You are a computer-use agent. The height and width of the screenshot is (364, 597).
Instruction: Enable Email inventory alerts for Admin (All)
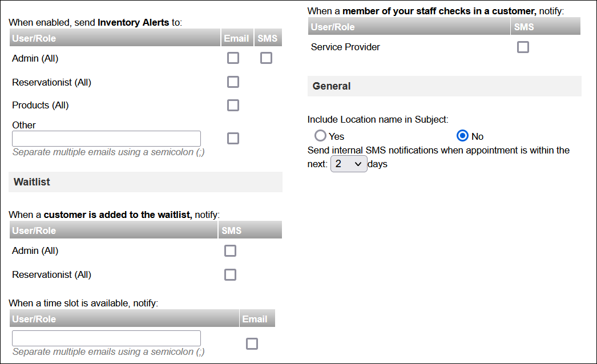(233, 58)
